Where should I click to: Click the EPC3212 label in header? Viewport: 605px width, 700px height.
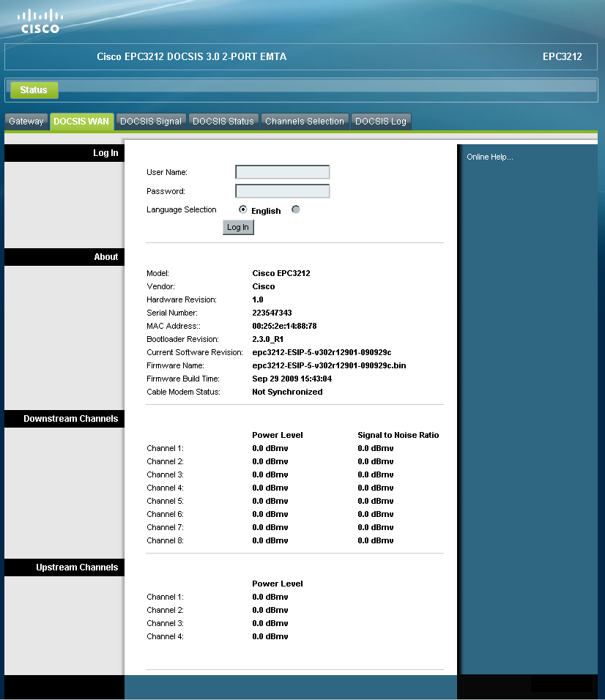[562, 56]
